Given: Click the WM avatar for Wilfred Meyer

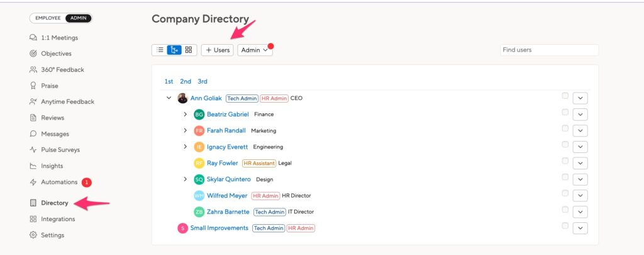Looking at the screenshot, I should [x=199, y=196].
